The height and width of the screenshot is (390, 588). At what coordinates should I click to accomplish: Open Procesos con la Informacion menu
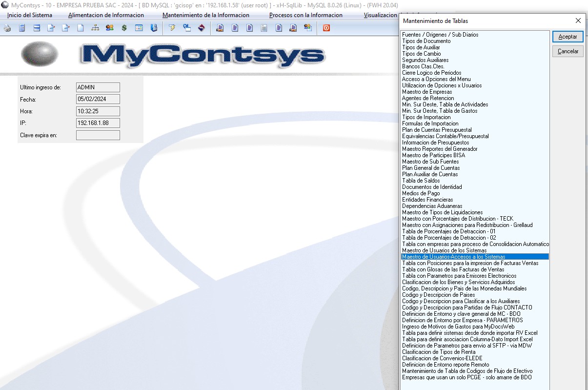coord(305,15)
